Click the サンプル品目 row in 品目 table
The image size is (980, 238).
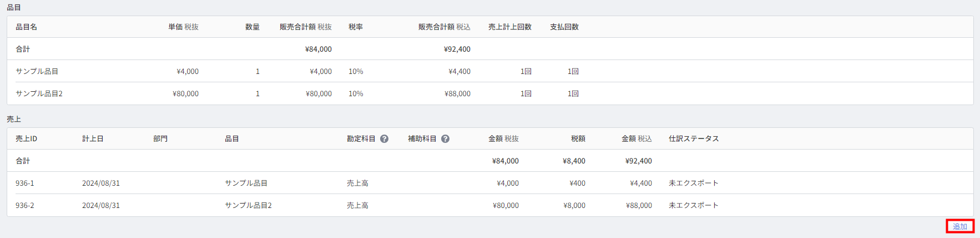(490, 71)
